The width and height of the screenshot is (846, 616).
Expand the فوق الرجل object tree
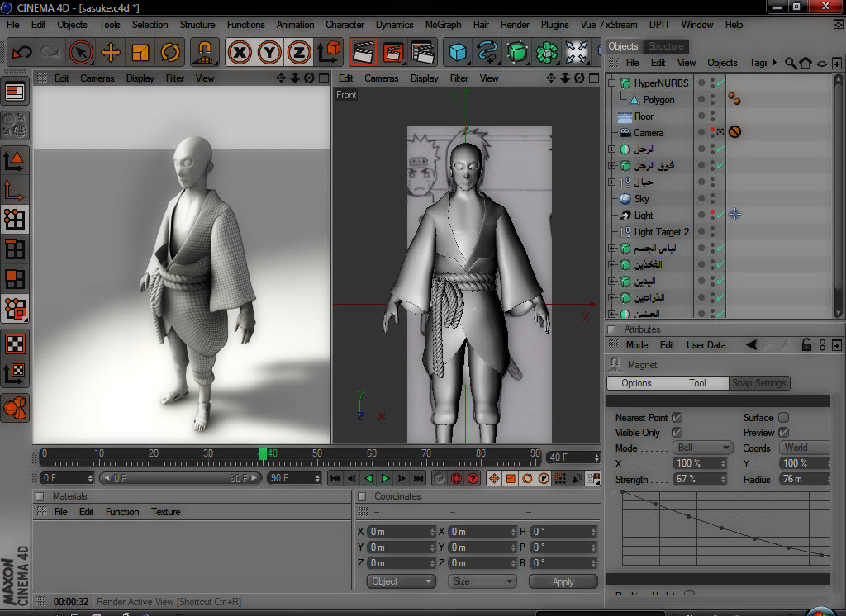point(612,166)
